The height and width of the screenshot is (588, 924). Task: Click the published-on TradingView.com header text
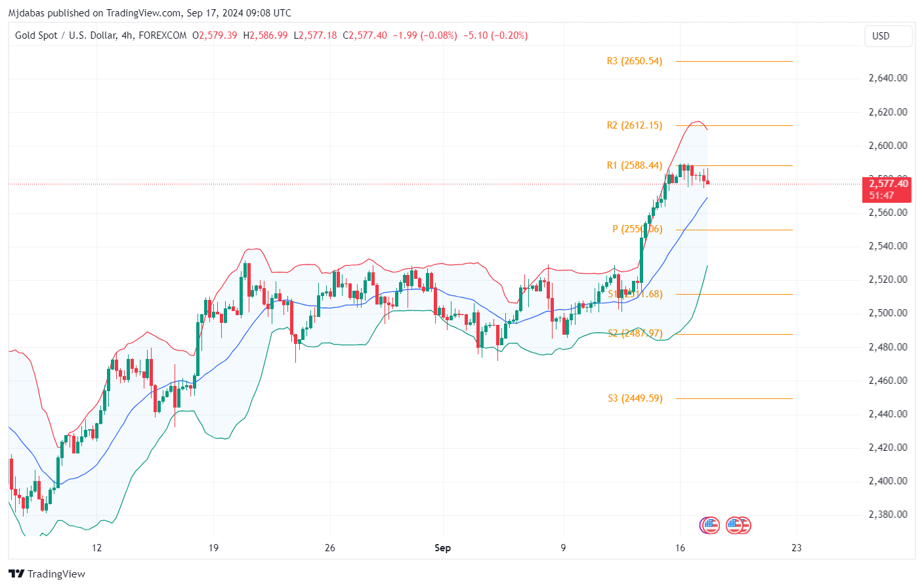point(150,12)
